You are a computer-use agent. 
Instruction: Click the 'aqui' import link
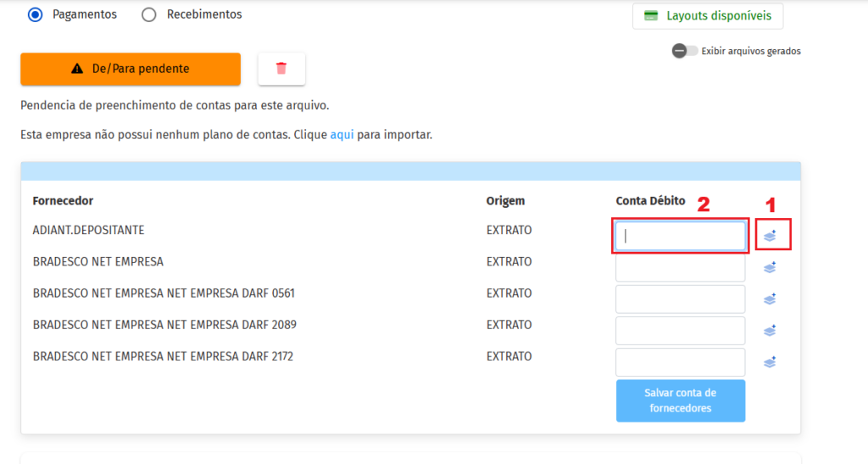coord(342,135)
